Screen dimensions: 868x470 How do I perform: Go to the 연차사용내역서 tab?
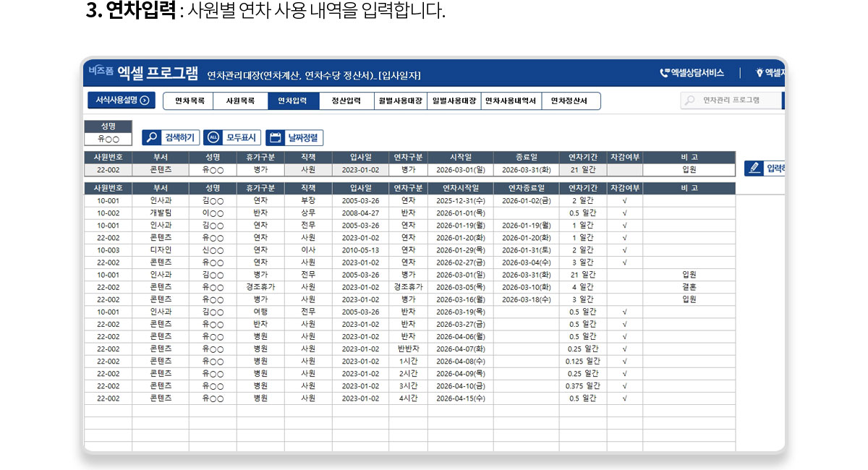click(x=511, y=101)
